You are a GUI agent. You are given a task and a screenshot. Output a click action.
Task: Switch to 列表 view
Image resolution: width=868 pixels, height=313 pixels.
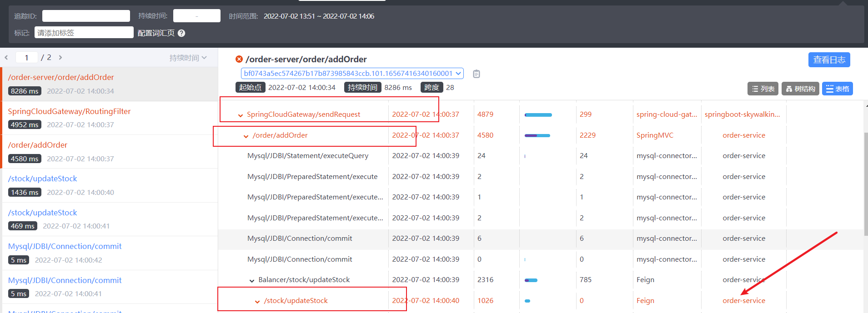[x=763, y=89]
